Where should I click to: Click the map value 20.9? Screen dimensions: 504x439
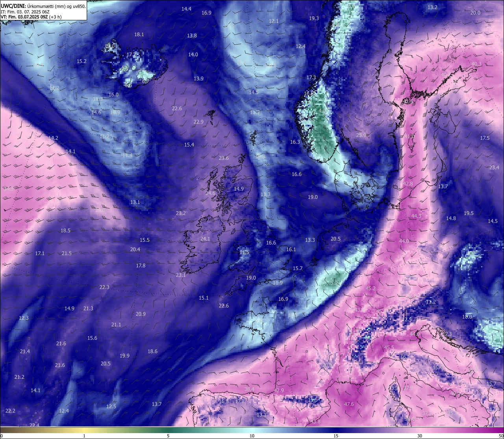tap(141, 314)
